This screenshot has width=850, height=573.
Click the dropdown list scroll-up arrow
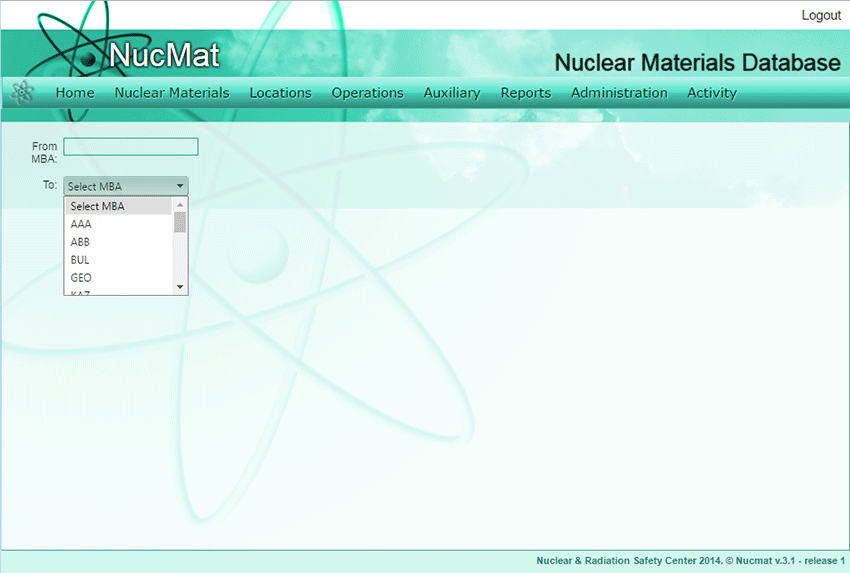(x=180, y=204)
